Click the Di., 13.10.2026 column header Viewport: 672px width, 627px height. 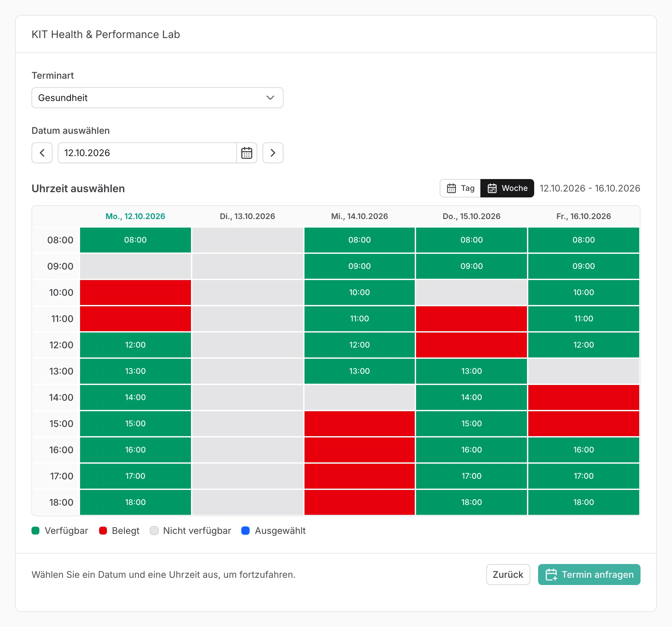click(x=247, y=216)
